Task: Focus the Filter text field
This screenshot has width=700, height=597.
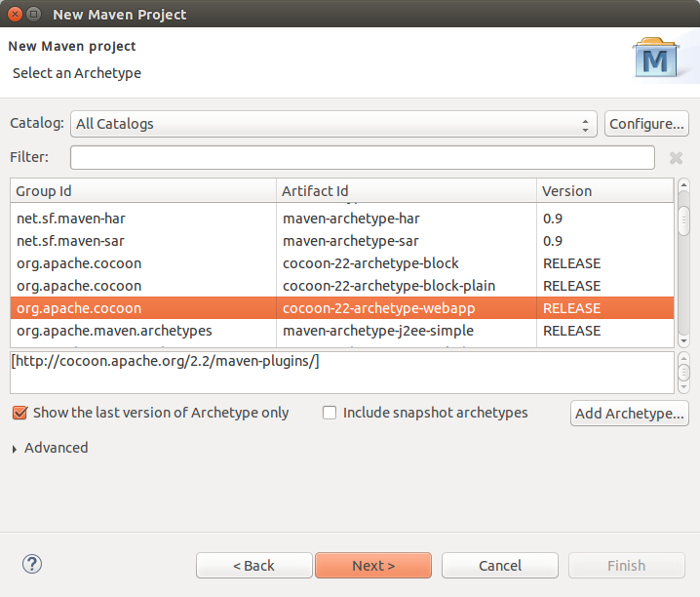Action: [363, 157]
